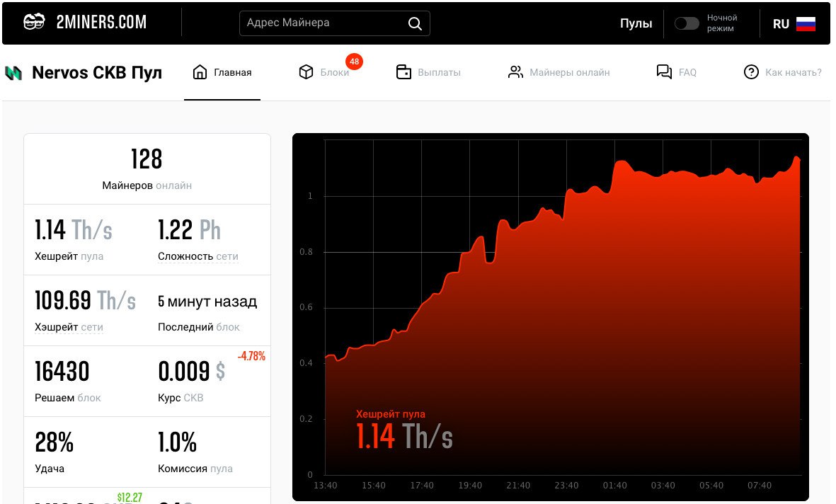Screen dimensions: 836x504
Task: Click the Хешрейт пула label in left panel
Action: click(x=69, y=256)
